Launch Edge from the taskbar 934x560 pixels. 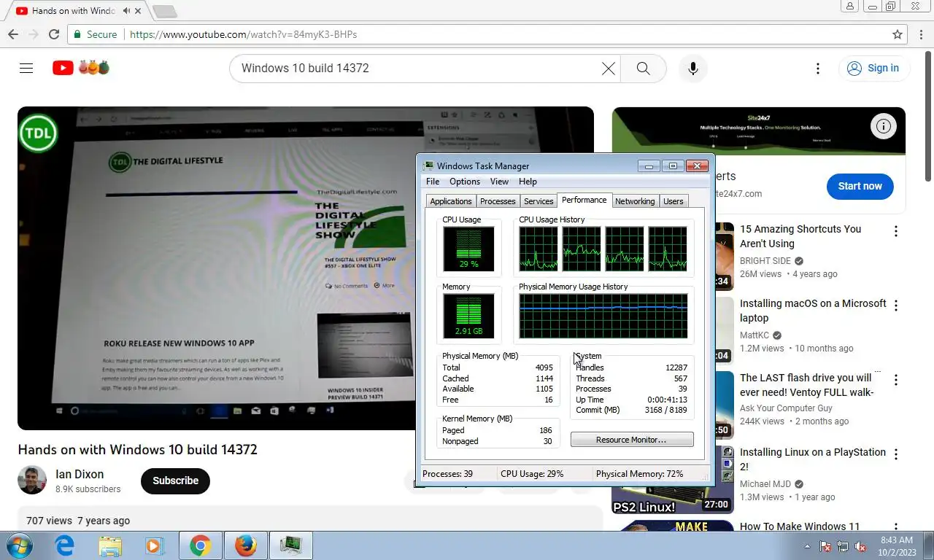click(x=65, y=545)
